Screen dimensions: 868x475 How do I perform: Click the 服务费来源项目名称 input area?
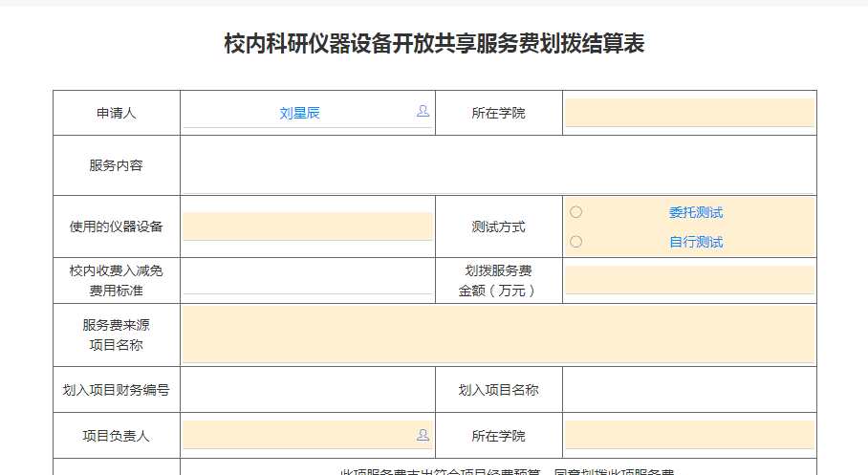497,335
